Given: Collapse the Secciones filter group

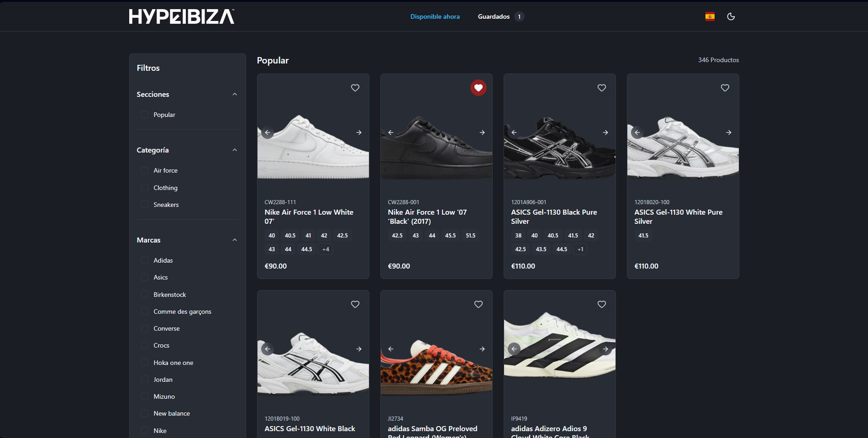Looking at the screenshot, I should tap(234, 95).
